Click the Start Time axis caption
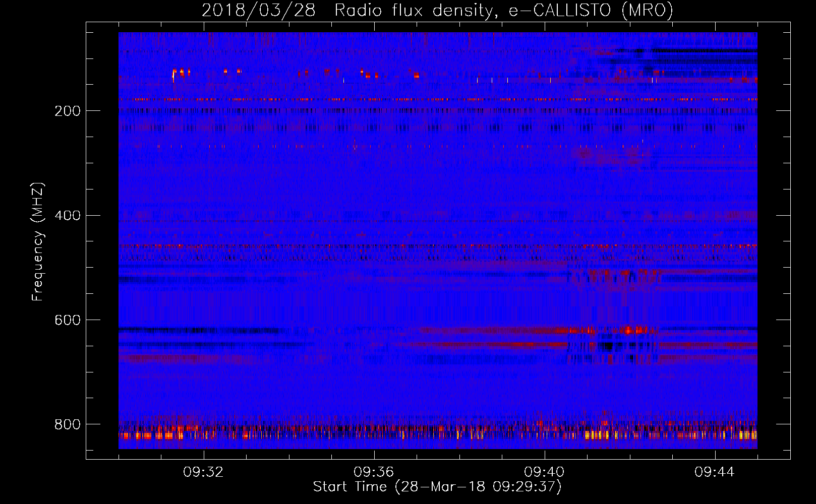 [x=437, y=487]
